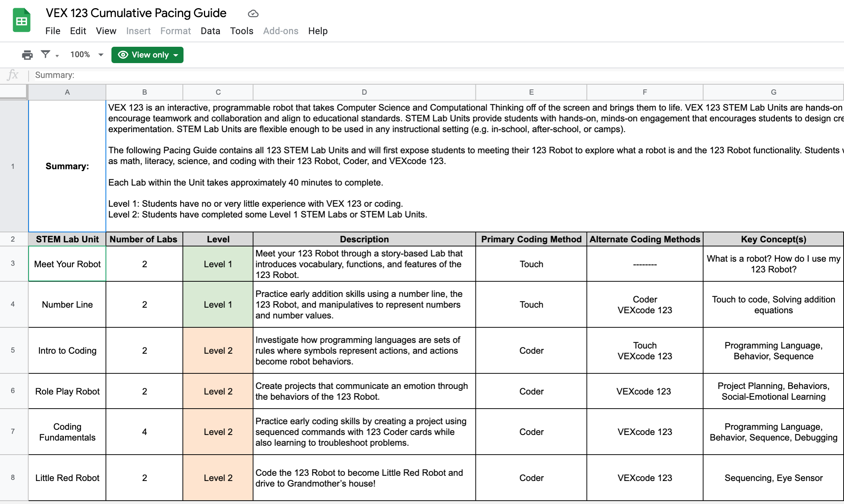Viewport: 844px width, 504px height.
Task: Click the filter icon
Action: [47, 55]
